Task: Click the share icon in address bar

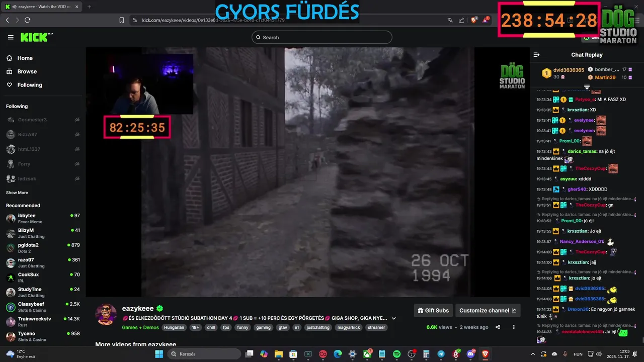Action: [x=461, y=20]
